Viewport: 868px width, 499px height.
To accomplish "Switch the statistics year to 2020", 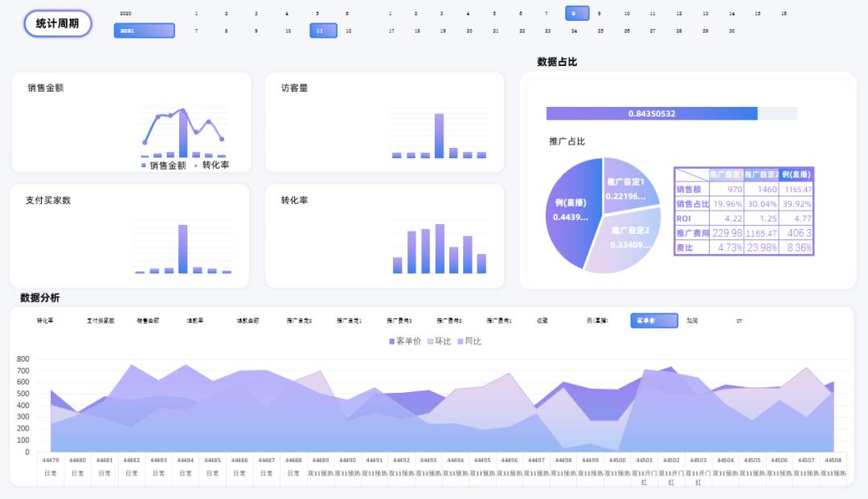I will [x=125, y=13].
